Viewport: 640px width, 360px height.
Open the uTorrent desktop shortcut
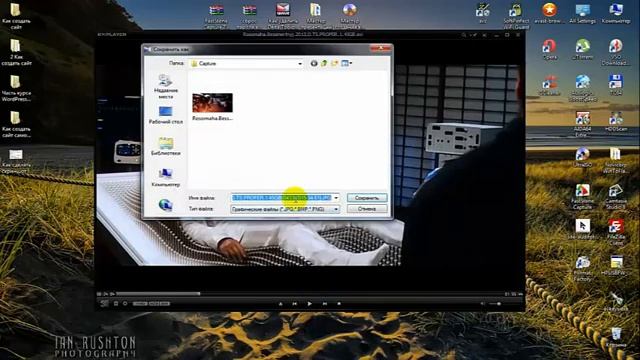[x=582, y=49]
